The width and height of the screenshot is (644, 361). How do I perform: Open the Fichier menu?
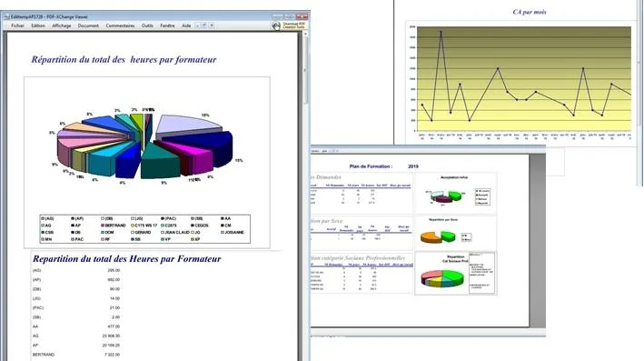click(x=17, y=25)
